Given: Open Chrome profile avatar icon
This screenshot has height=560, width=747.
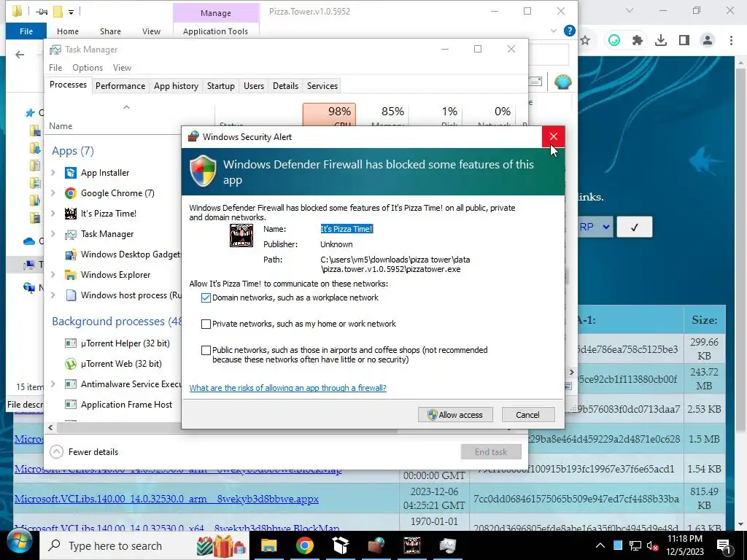Looking at the screenshot, I should point(708,41).
